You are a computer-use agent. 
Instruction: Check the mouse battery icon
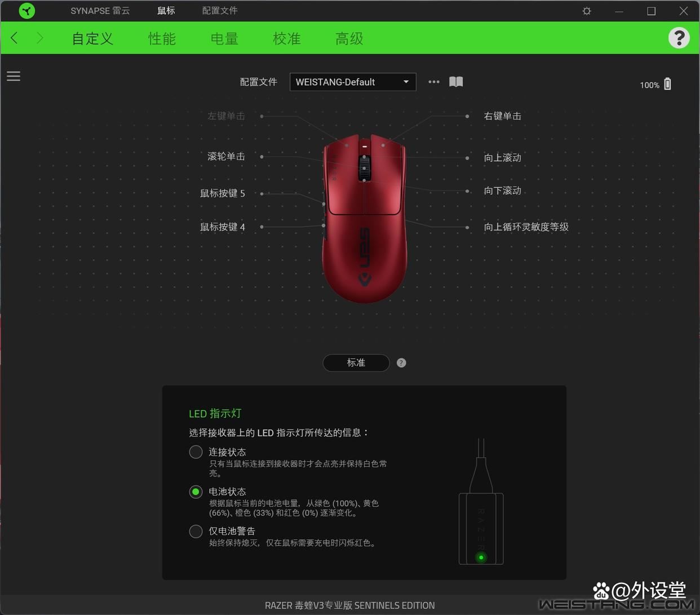tap(667, 83)
